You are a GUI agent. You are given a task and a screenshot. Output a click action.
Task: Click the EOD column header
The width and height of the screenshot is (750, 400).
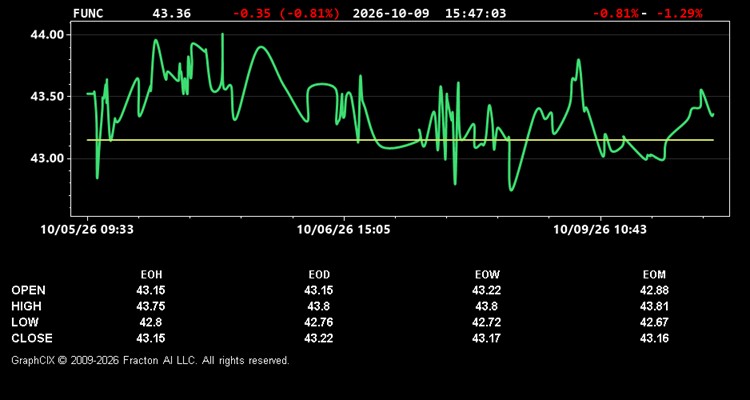point(319,275)
